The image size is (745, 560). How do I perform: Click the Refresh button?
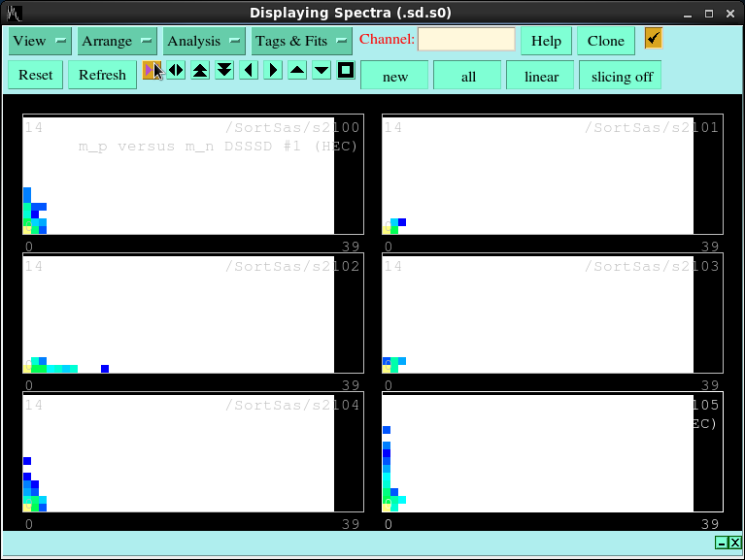[x=102, y=75]
